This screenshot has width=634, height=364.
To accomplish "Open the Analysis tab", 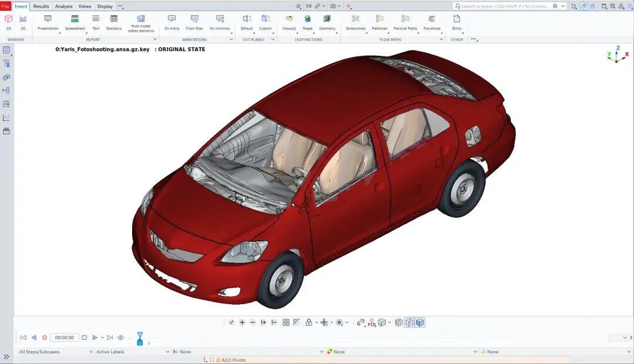I will (x=64, y=6).
